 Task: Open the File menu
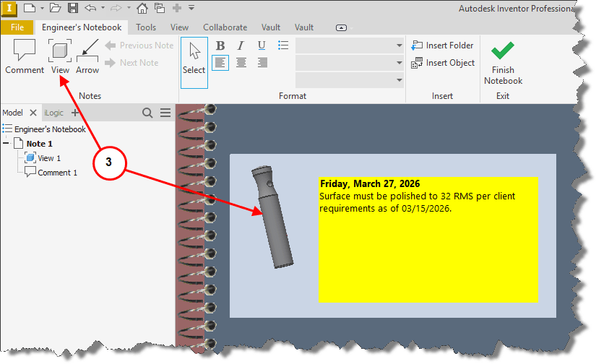click(17, 27)
